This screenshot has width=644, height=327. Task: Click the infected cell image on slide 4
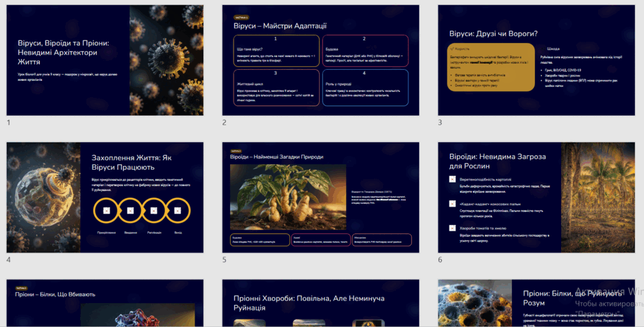(x=44, y=197)
